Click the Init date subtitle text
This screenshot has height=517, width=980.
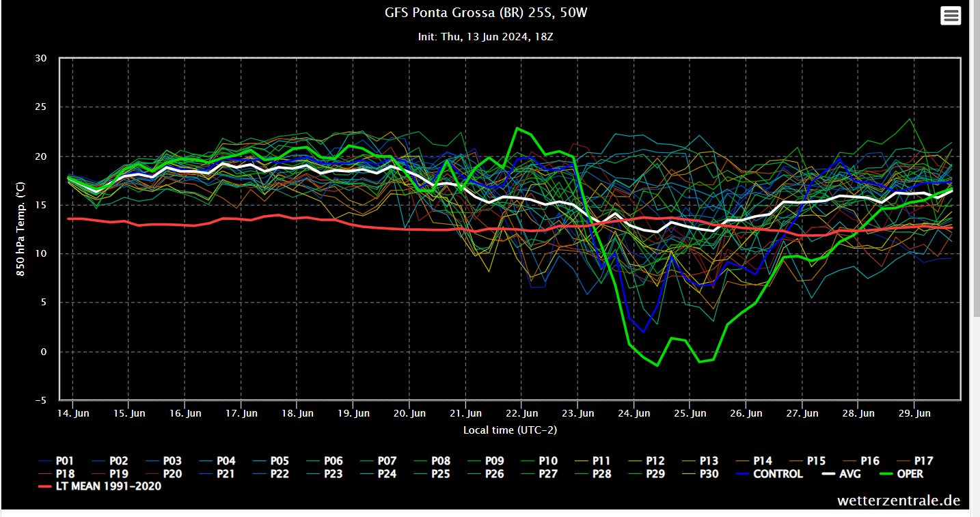click(x=485, y=37)
